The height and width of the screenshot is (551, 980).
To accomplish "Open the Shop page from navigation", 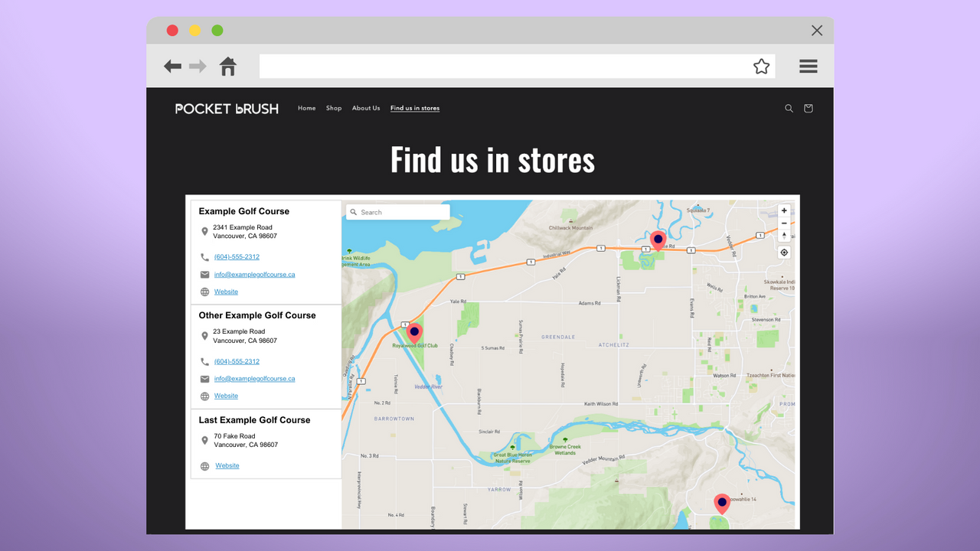I will pos(334,108).
